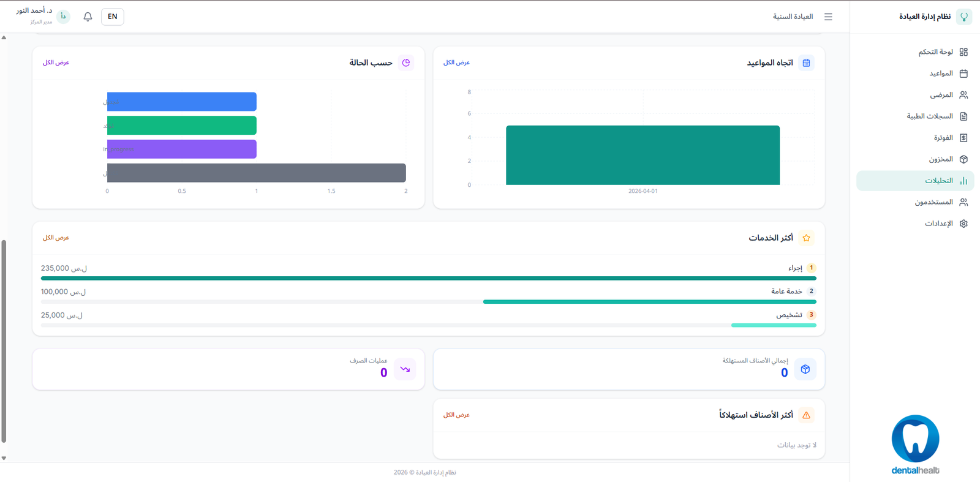Click the footer copyright text 2026

[x=424, y=472]
